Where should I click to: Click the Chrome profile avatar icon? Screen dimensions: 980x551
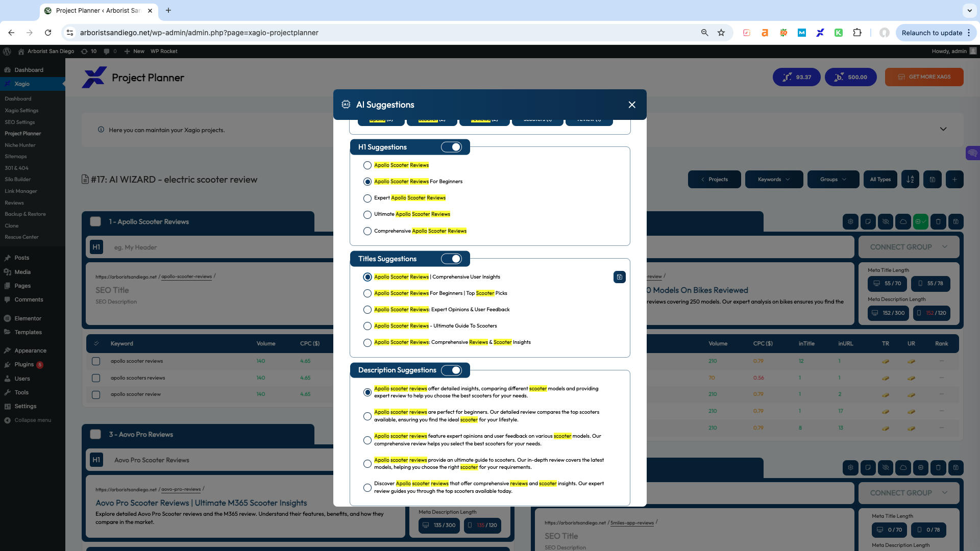click(x=885, y=33)
